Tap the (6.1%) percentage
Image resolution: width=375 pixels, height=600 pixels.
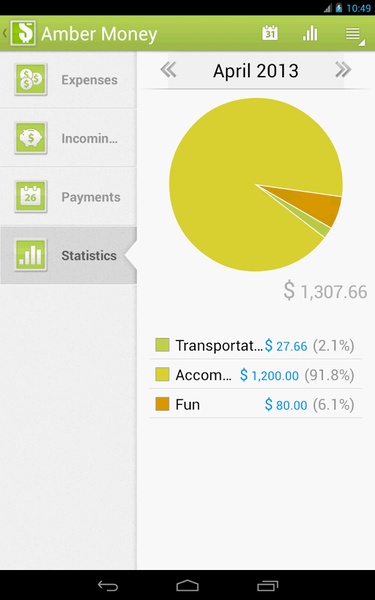click(334, 405)
